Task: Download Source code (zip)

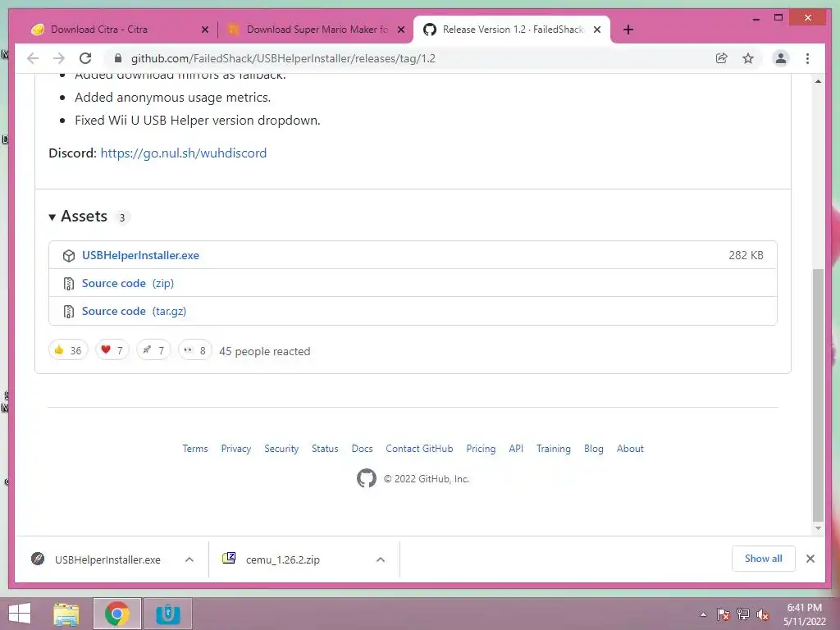Action: [x=127, y=283]
